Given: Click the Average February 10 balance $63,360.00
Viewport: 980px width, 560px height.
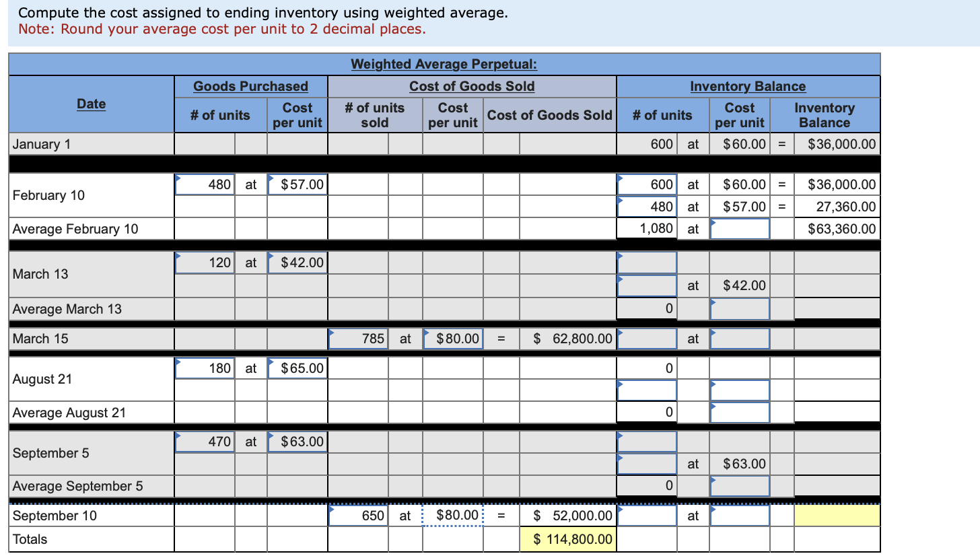Looking at the screenshot, I should (837, 229).
